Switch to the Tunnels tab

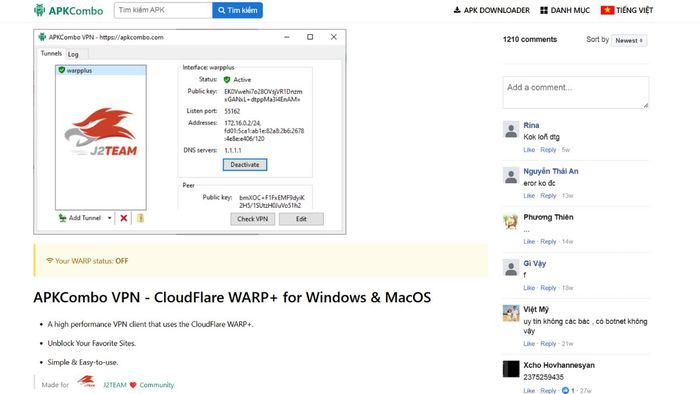[51, 54]
